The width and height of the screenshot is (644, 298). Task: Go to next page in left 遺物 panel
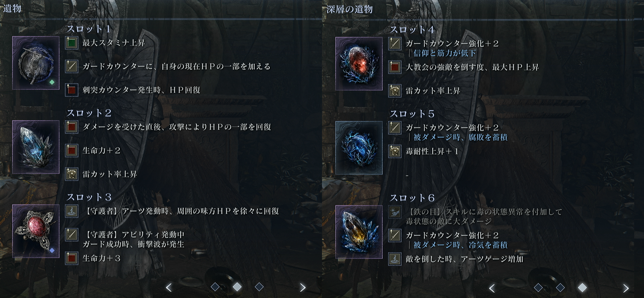coord(303,288)
